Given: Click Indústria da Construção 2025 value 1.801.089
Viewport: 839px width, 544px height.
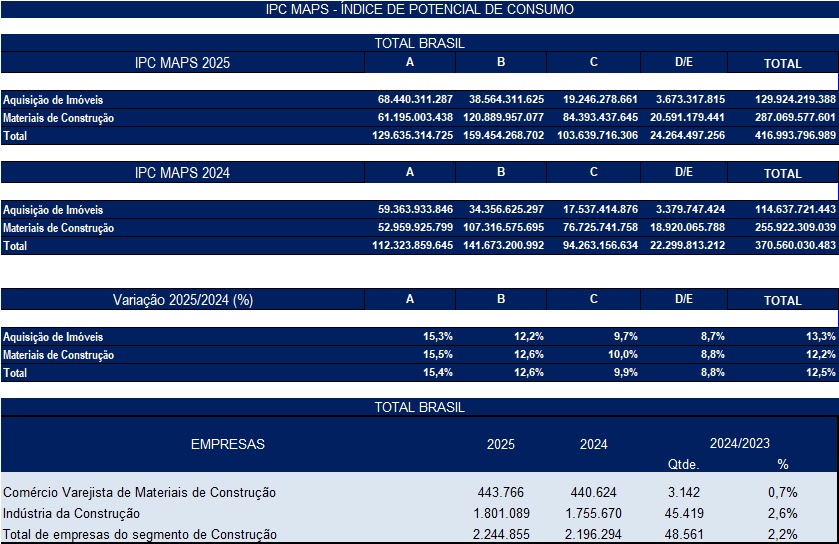Looking at the screenshot, I should coord(501,514).
